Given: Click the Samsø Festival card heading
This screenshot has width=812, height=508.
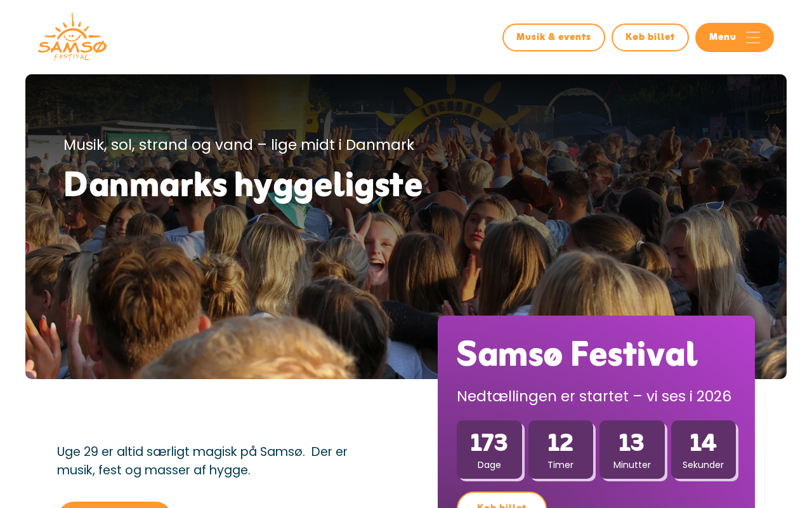Looking at the screenshot, I should tap(577, 354).
